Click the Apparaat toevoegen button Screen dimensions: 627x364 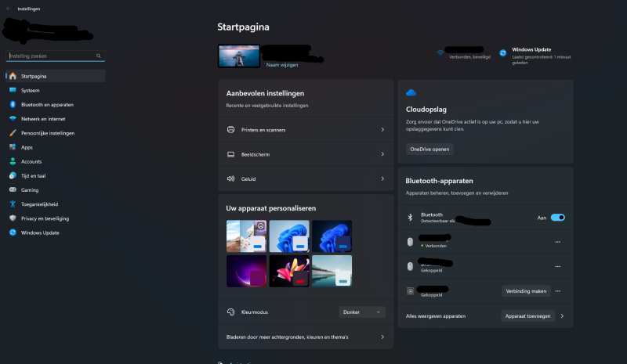(528, 316)
